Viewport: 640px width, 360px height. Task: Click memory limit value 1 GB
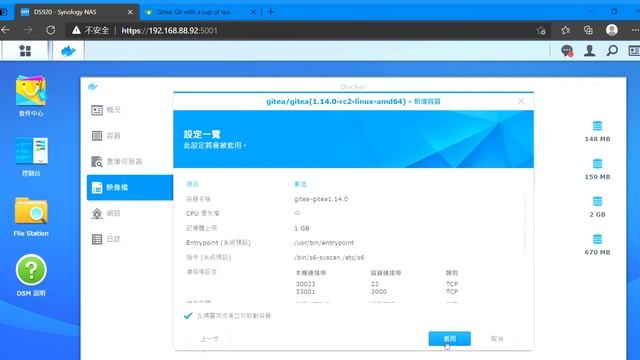click(x=302, y=228)
